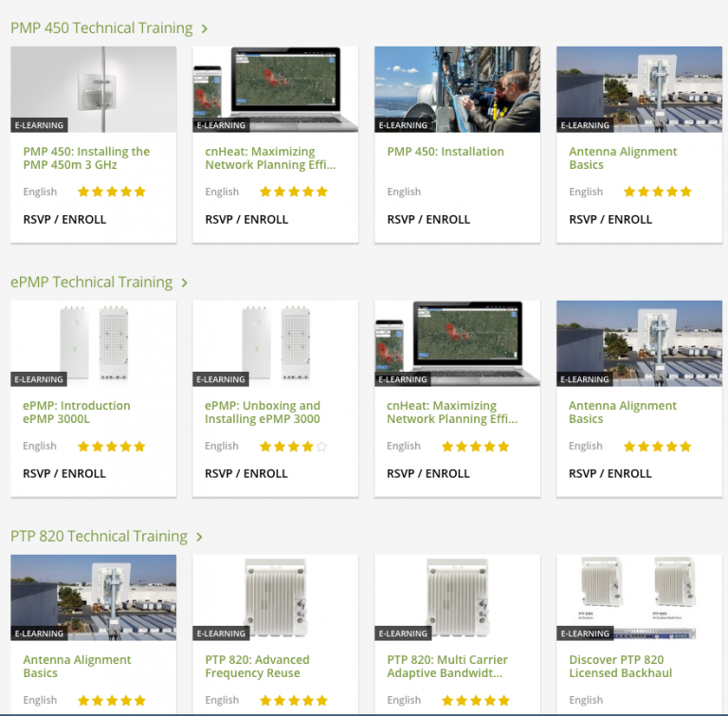Click RSVP / ENROLL for ePMP 3000L introduction
Screen dimensions: 728x716
tap(64, 473)
